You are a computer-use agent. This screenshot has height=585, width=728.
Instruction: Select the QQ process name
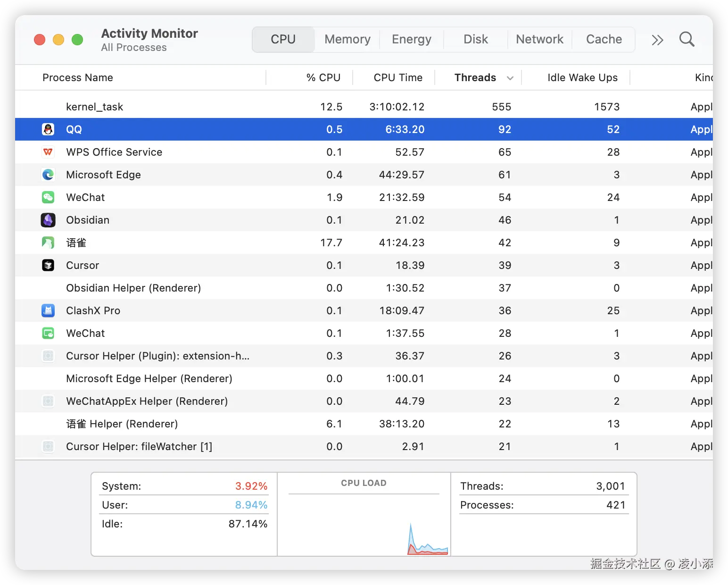74,129
